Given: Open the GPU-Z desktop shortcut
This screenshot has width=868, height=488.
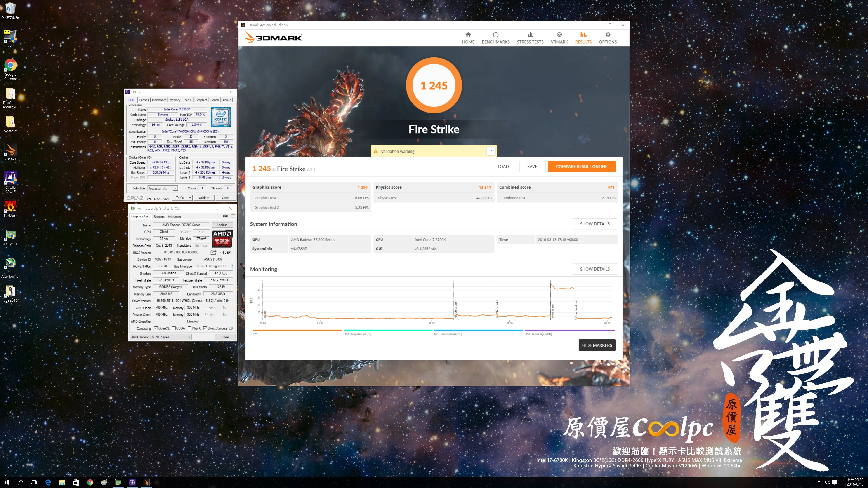Looking at the screenshot, I should (x=10, y=237).
